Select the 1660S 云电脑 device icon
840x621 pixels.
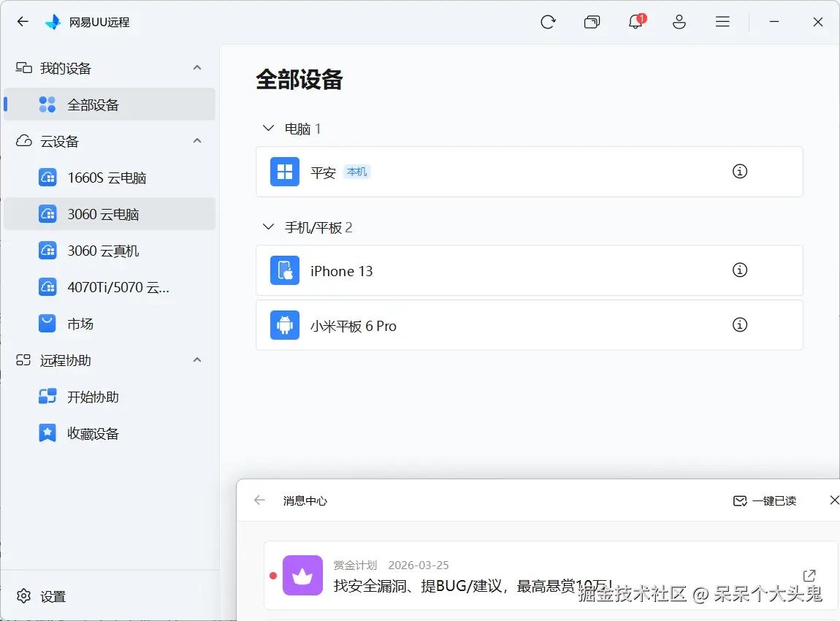[x=47, y=177]
